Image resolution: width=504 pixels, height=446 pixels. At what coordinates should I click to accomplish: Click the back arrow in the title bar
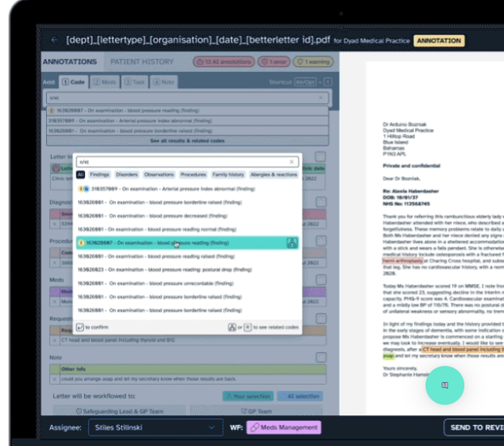(54, 40)
